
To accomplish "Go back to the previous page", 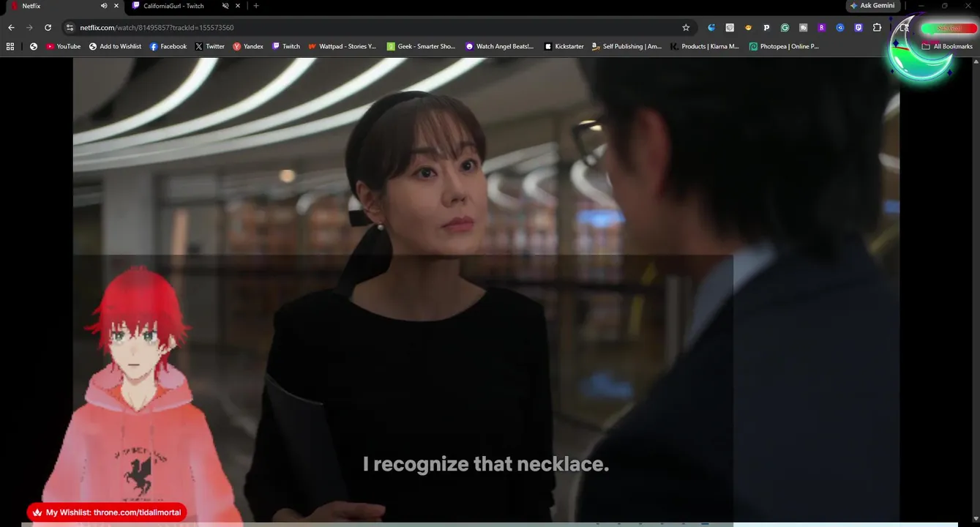I will click(11, 28).
